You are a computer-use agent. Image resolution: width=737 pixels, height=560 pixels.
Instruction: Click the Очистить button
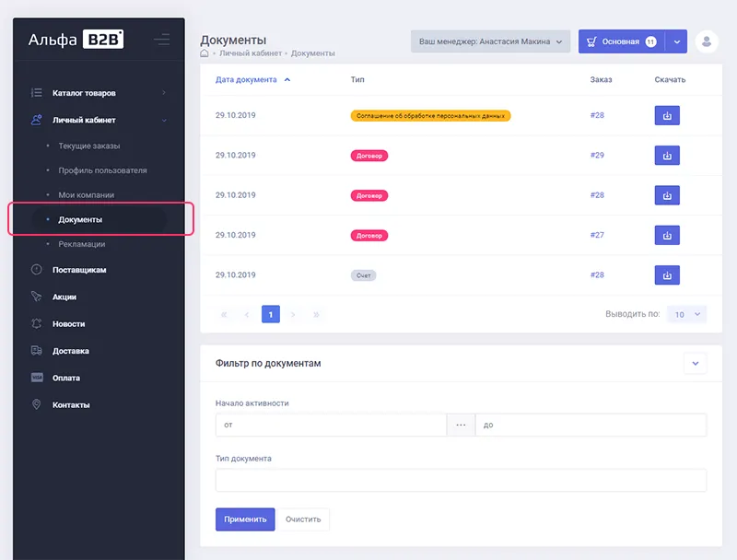(x=303, y=519)
